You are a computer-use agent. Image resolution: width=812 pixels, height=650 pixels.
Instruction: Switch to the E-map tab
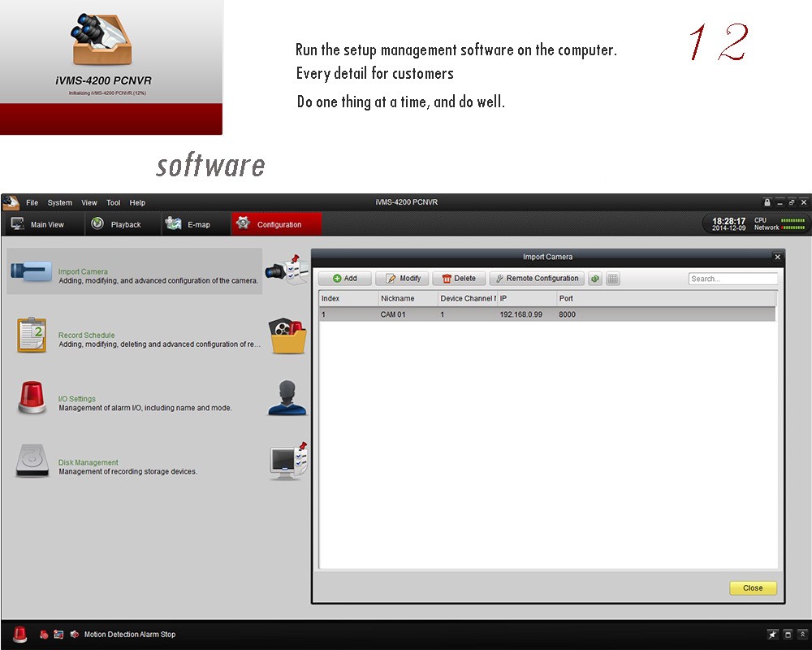[x=189, y=224]
